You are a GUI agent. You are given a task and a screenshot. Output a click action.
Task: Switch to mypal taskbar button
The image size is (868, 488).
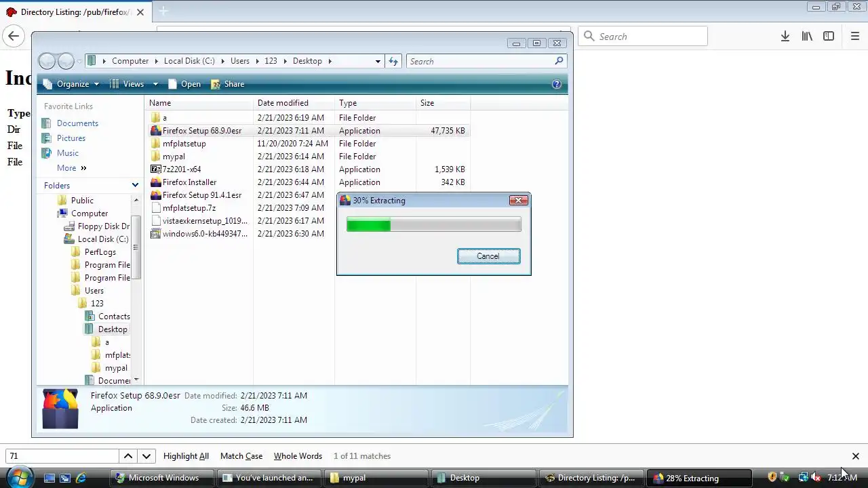(375, 478)
